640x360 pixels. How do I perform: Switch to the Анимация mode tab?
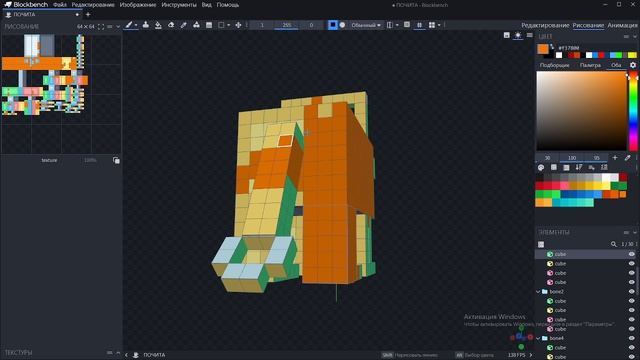coord(622,25)
